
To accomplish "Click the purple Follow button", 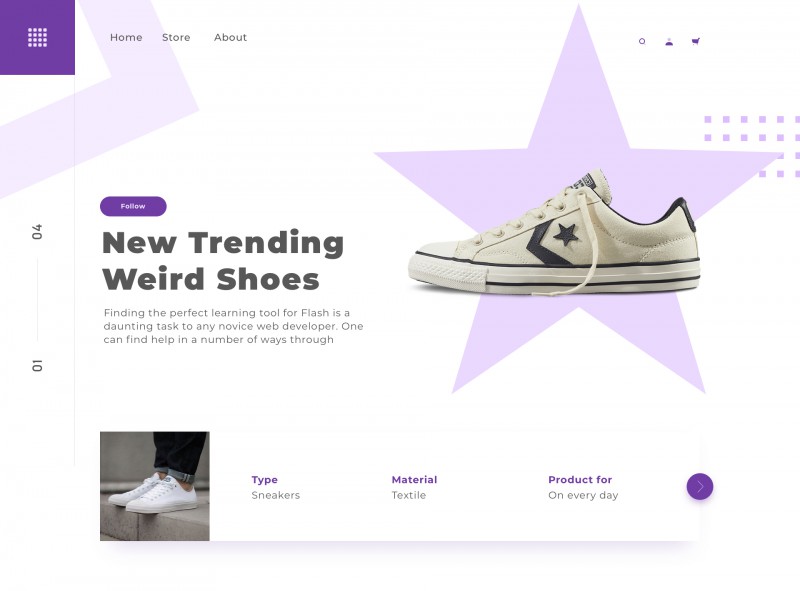I will coord(133,206).
